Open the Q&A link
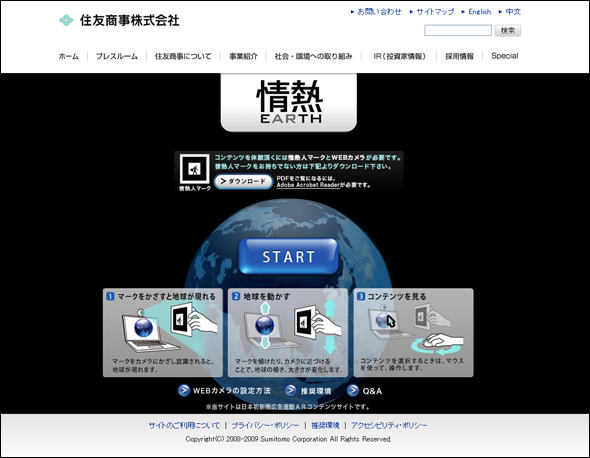Image resolution: width=590 pixels, height=458 pixels. tap(372, 391)
